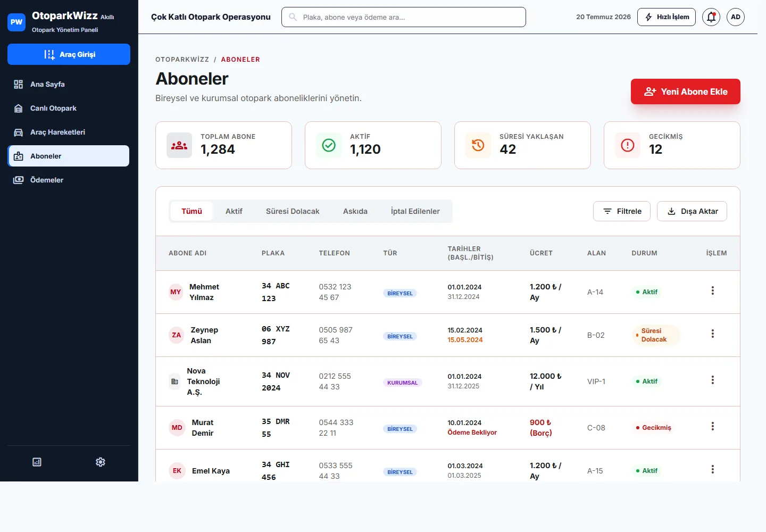This screenshot has width=766, height=532.
Task: Click the AD user avatar
Action: coord(736,17)
